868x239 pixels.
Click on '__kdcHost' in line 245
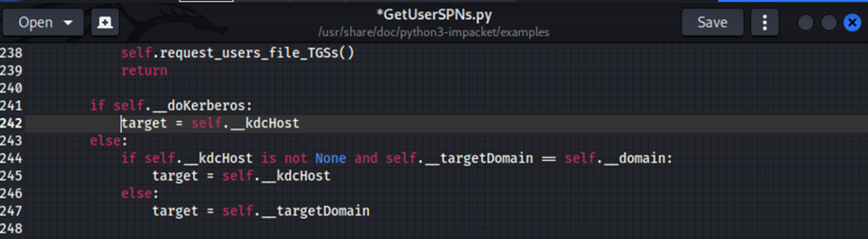[295, 175]
